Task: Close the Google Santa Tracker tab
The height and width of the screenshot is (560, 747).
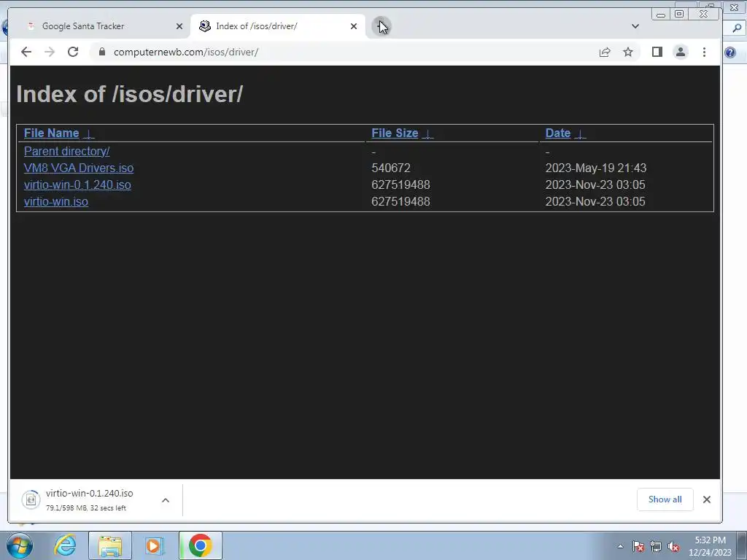Action: (179, 26)
